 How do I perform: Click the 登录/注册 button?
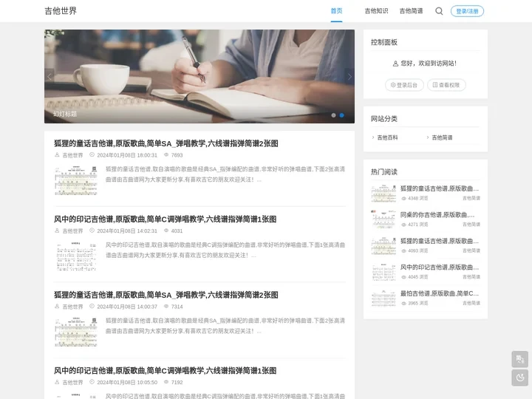(x=467, y=11)
